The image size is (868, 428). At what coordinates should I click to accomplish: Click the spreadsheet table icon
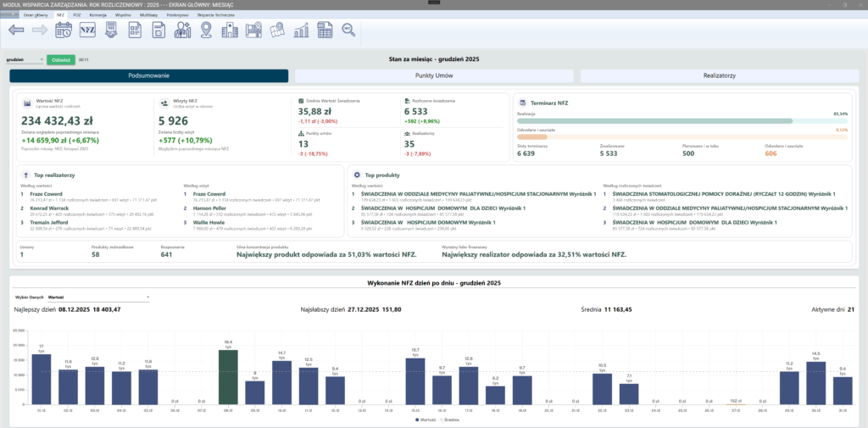click(x=325, y=30)
